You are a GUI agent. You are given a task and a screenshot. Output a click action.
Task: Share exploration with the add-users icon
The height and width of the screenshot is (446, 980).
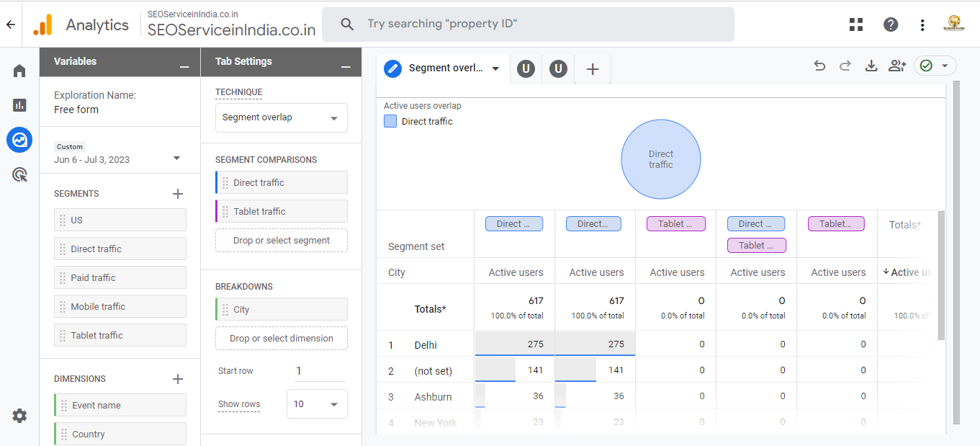click(x=897, y=66)
